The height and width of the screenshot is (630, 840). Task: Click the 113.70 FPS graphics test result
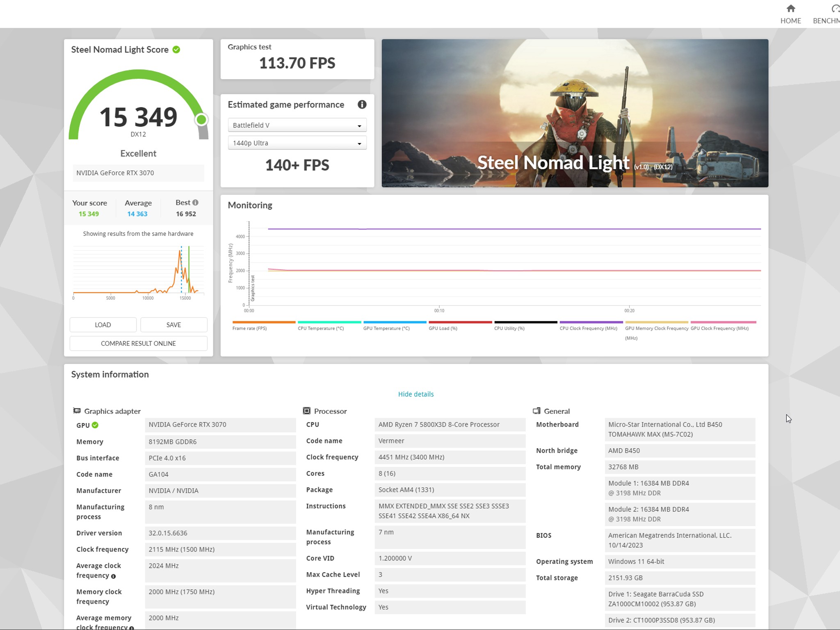coord(297,63)
